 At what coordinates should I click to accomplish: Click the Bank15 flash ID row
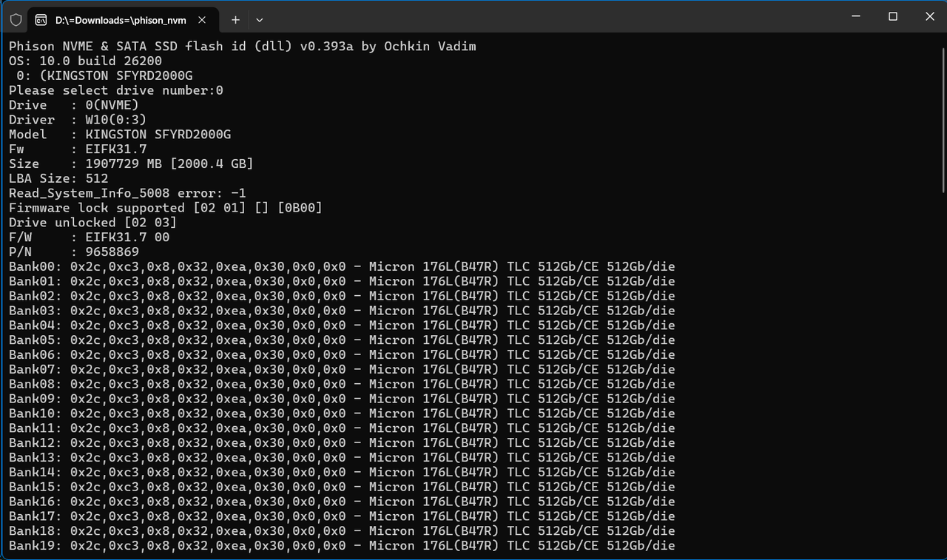(x=342, y=487)
